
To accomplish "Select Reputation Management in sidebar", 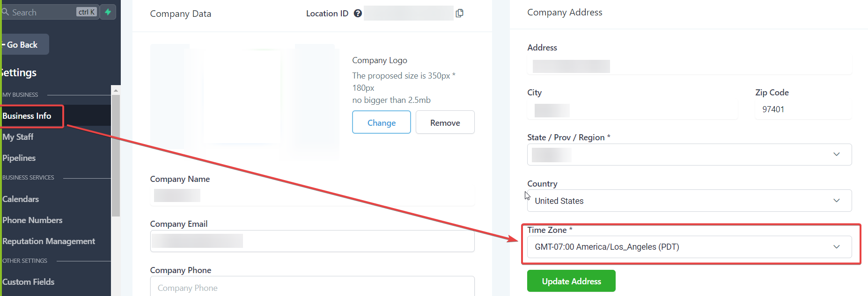I will (x=49, y=241).
